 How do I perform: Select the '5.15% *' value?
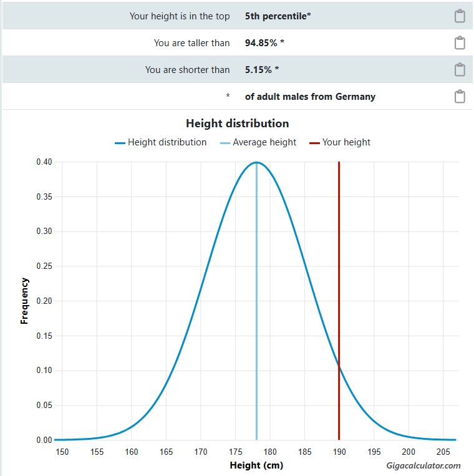point(261,69)
